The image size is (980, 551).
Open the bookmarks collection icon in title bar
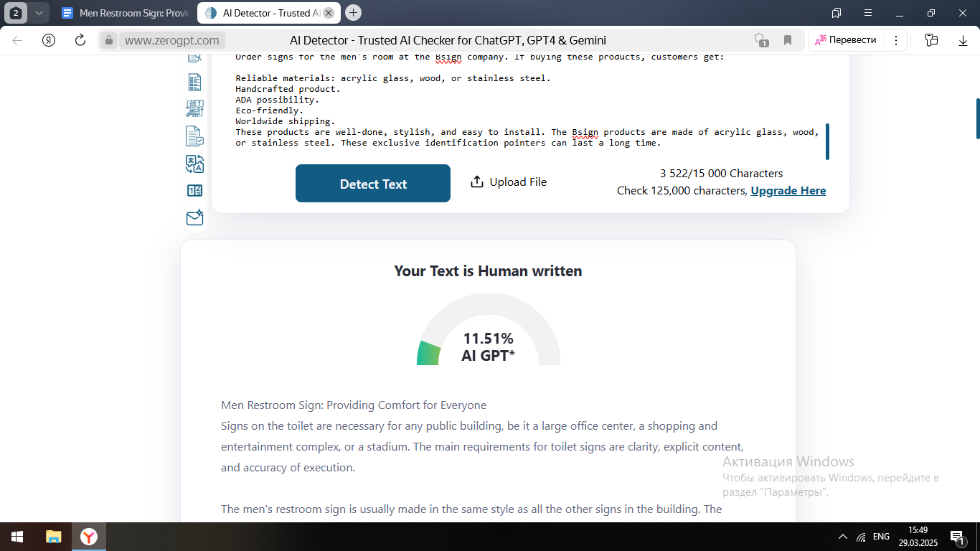[837, 13]
